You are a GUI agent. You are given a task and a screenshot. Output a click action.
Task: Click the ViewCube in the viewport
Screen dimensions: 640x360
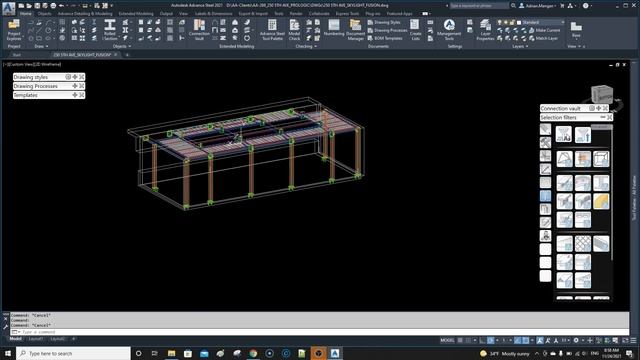(x=602, y=94)
